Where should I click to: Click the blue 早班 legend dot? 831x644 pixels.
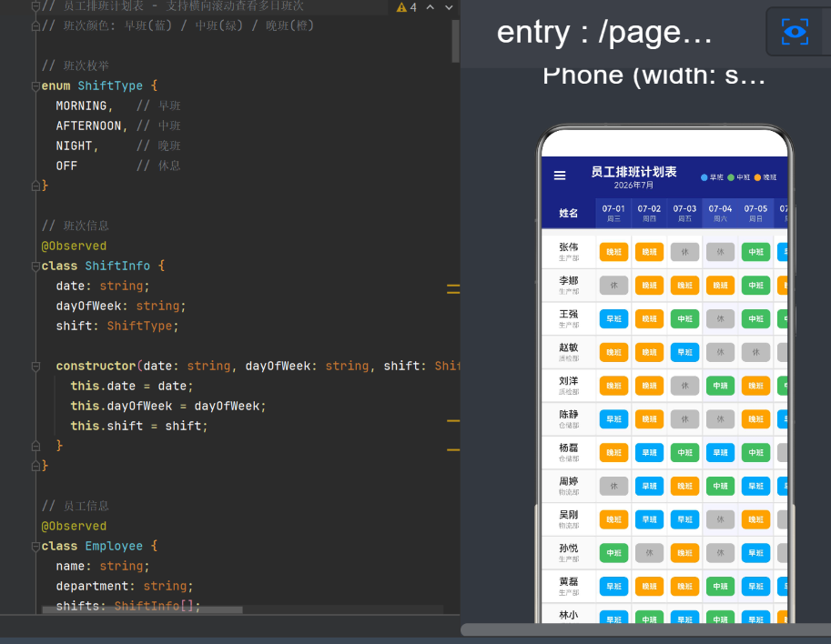pos(704,177)
